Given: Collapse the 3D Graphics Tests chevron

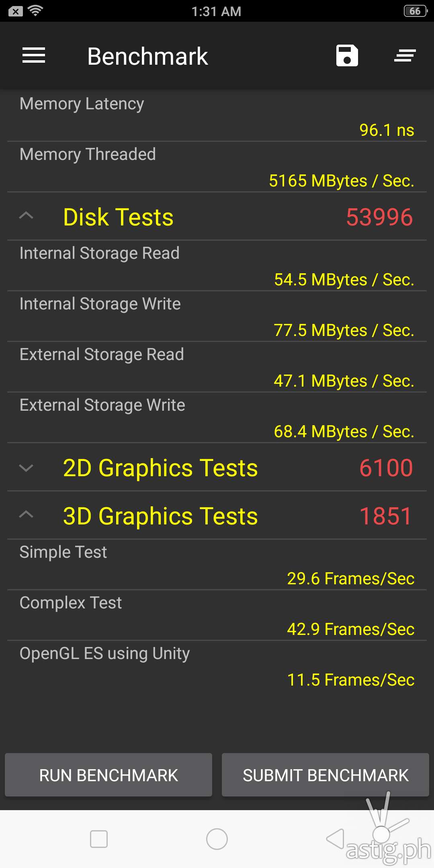Looking at the screenshot, I should click(26, 515).
